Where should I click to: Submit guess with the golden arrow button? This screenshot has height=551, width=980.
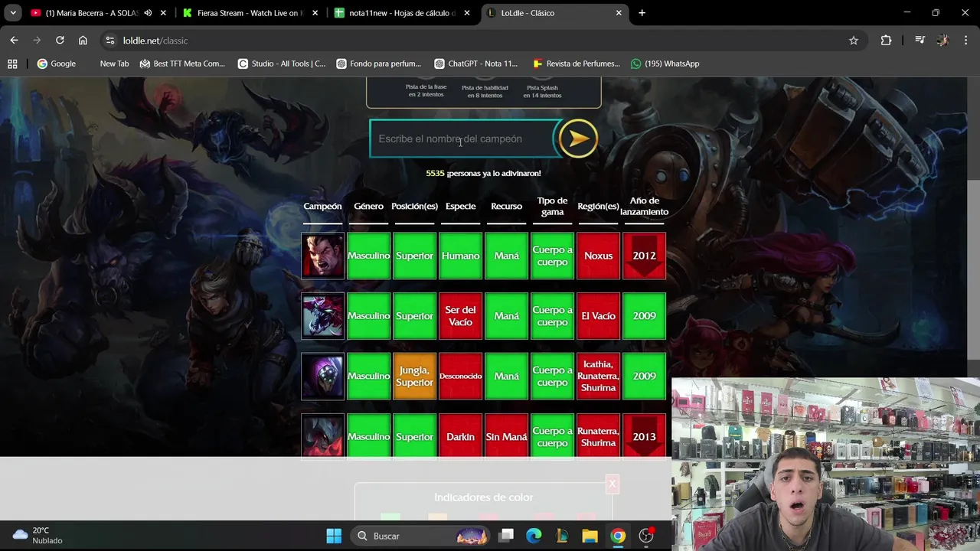coord(578,139)
